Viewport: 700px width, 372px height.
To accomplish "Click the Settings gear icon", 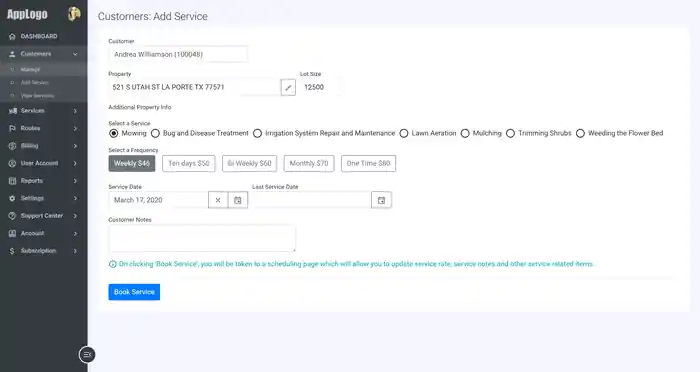I will (x=12, y=198).
